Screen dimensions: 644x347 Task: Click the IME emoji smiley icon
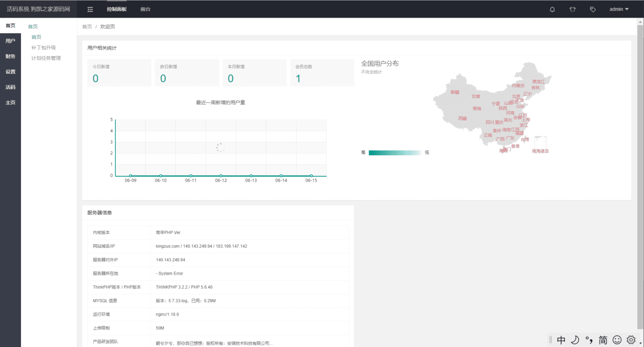pos(617,340)
